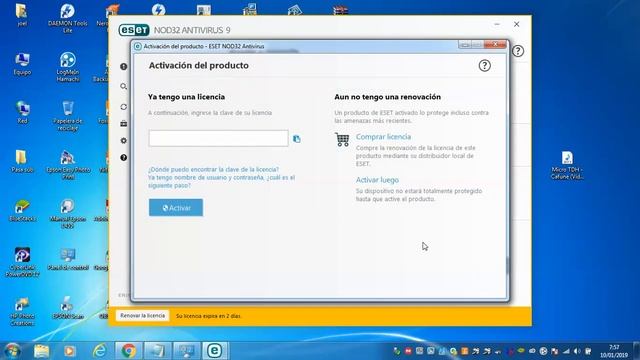This screenshot has width=640, height=360.
Task: Open Papelera de reciclaje desktop icon
Action: click(x=68, y=116)
